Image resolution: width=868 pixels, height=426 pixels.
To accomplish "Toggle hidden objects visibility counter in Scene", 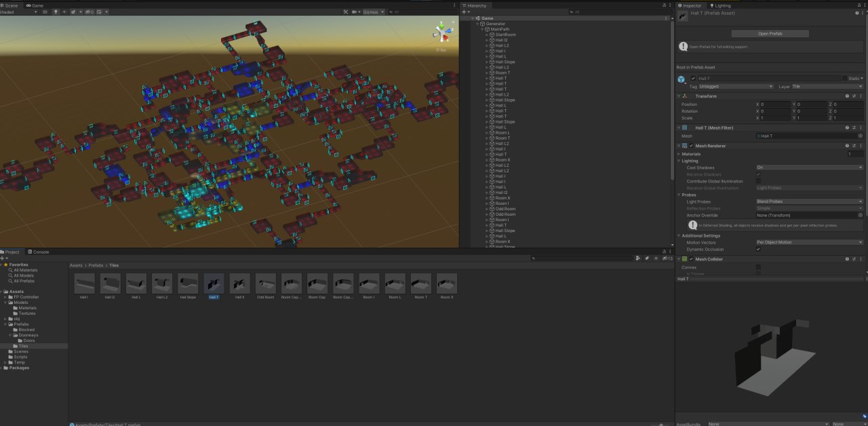I will click(90, 12).
